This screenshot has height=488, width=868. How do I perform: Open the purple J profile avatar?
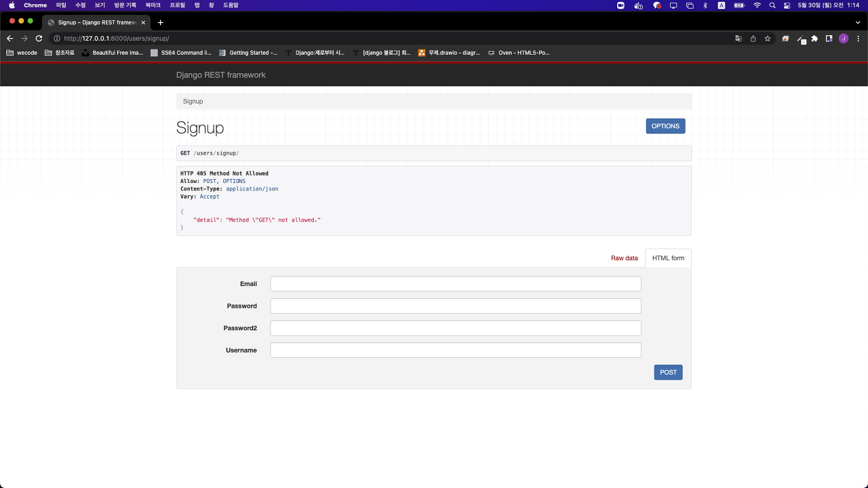844,39
